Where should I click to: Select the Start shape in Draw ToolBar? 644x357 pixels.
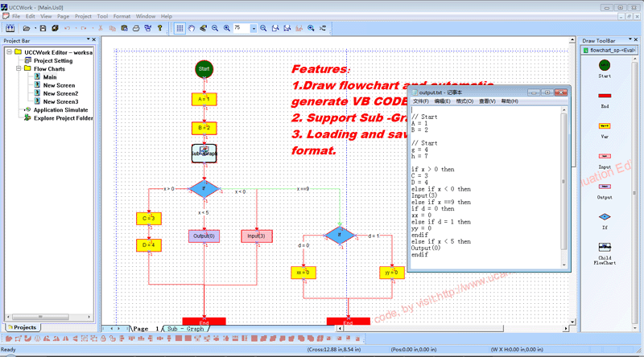pos(605,65)
